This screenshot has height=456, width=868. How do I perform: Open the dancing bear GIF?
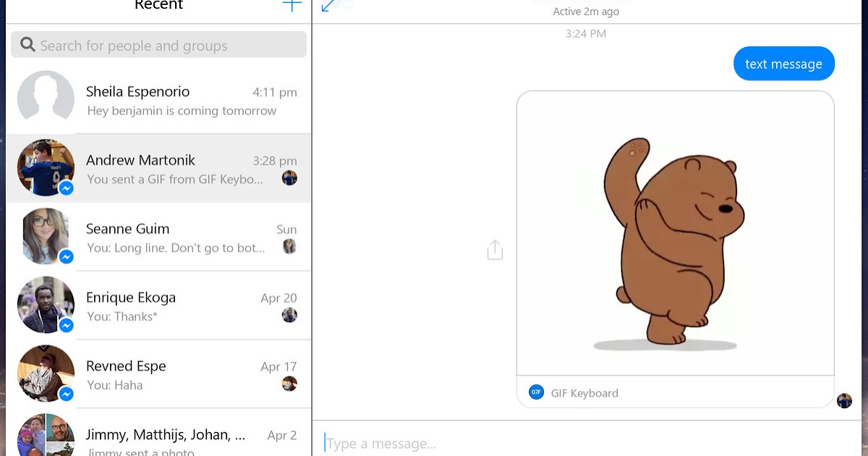pyautogui.click(x=676, y=232)
